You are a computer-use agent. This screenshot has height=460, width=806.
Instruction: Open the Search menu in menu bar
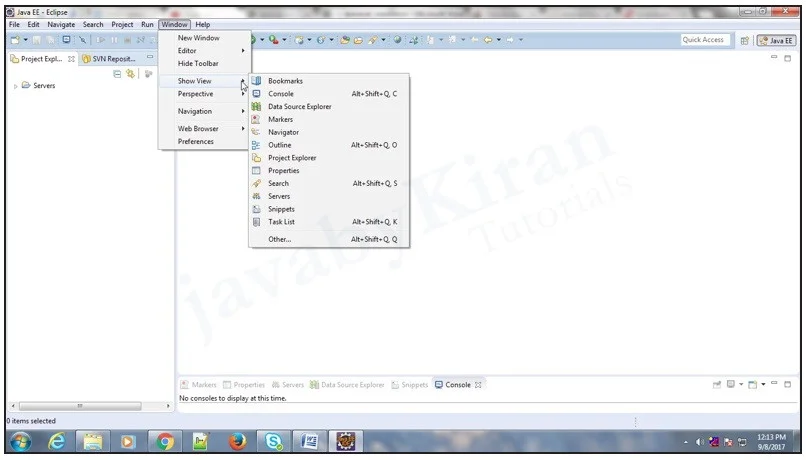coord(93,25)
